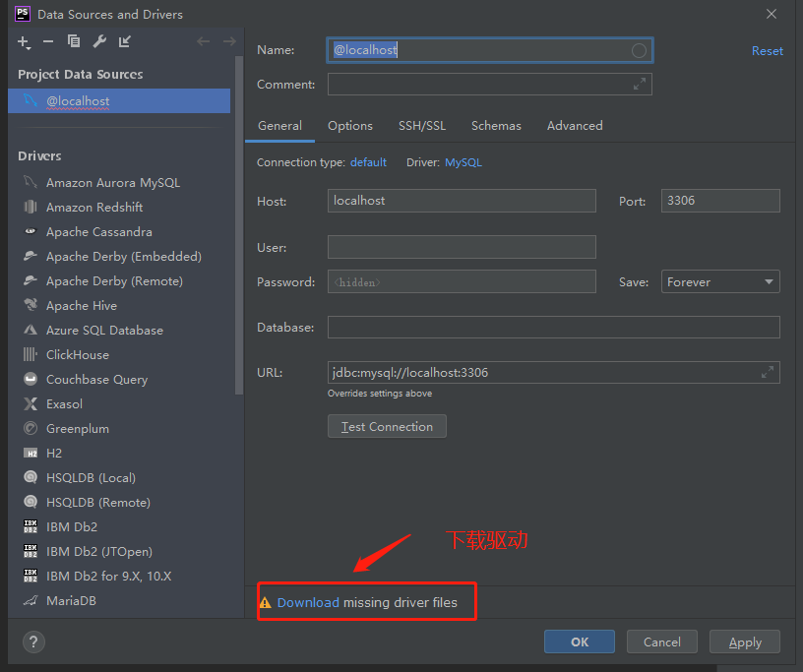Screen dimensions: 803x672
Task: Click the Add data source plus icon
Action: [x=24, y=42]
